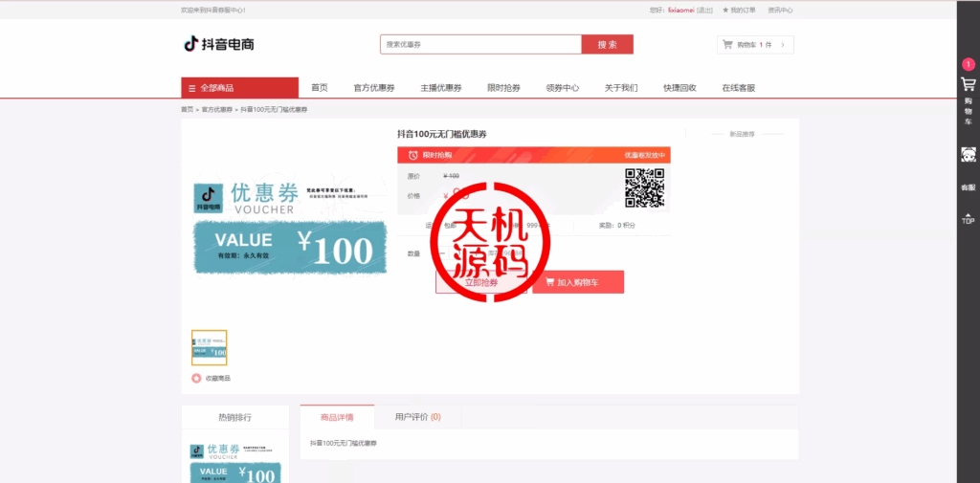Click the header shopping cart icon
Image resolution: width=980 pixels, height=483 pixels.
pos(727,45)
